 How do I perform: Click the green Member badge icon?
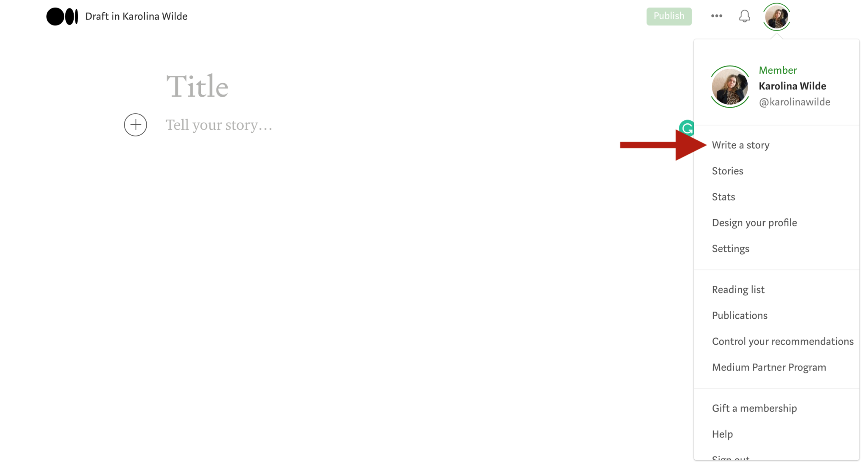(x=779, y=70)
